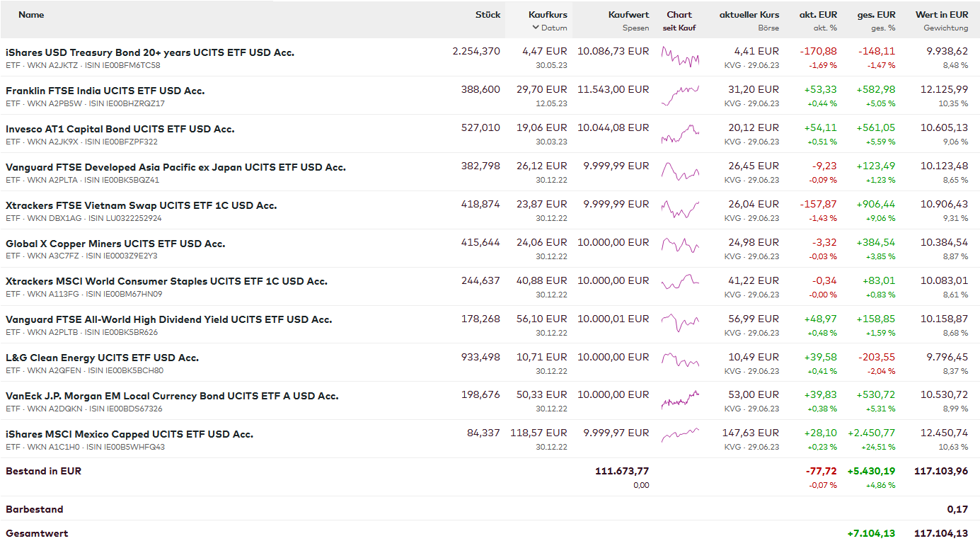980x541 pixels.
Task: Open Vanguard FTSE Developed Asia Pacific ETF link
Action: tap(175, 168)
